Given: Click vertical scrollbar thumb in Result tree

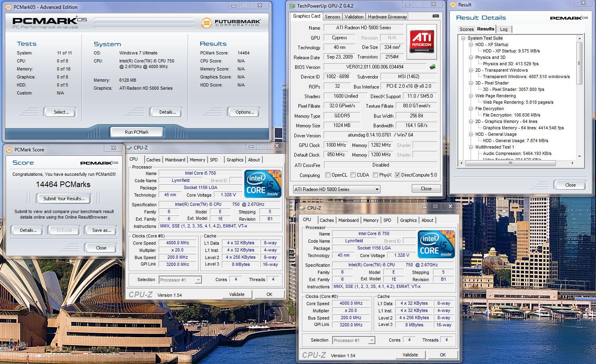Looking at the screenshot, I should [x=579, y=62].
